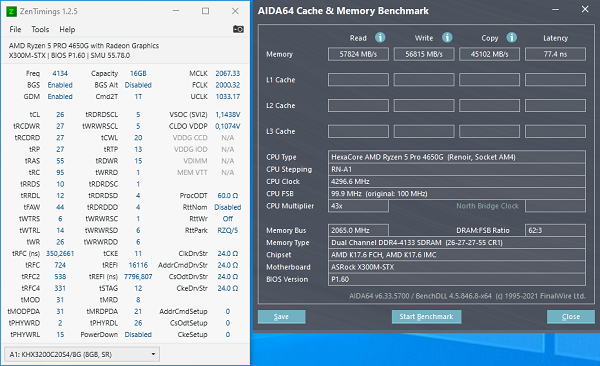The width and height of the screenshot is (600, 366).
Task: Click the RttPark value RZQ/5
Action: tap(228, 230)
